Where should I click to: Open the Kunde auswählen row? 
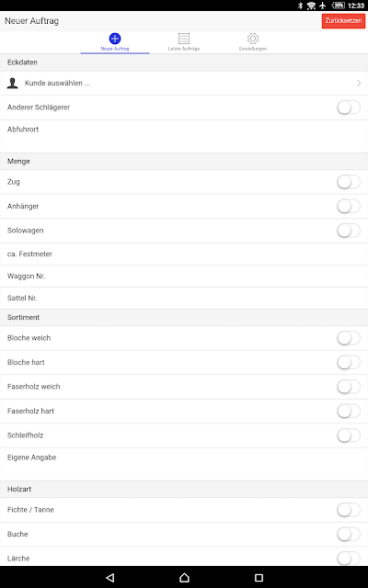pos(184,84)
